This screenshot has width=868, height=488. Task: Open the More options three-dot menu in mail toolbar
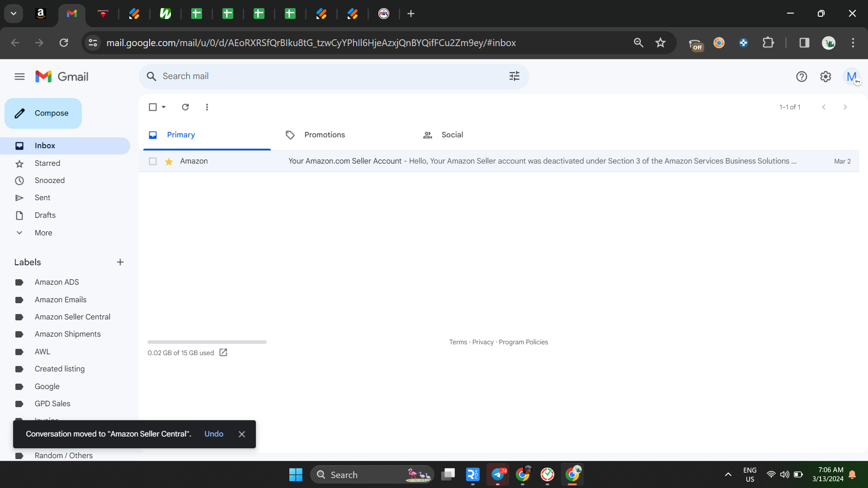click(x=207, y=107)
